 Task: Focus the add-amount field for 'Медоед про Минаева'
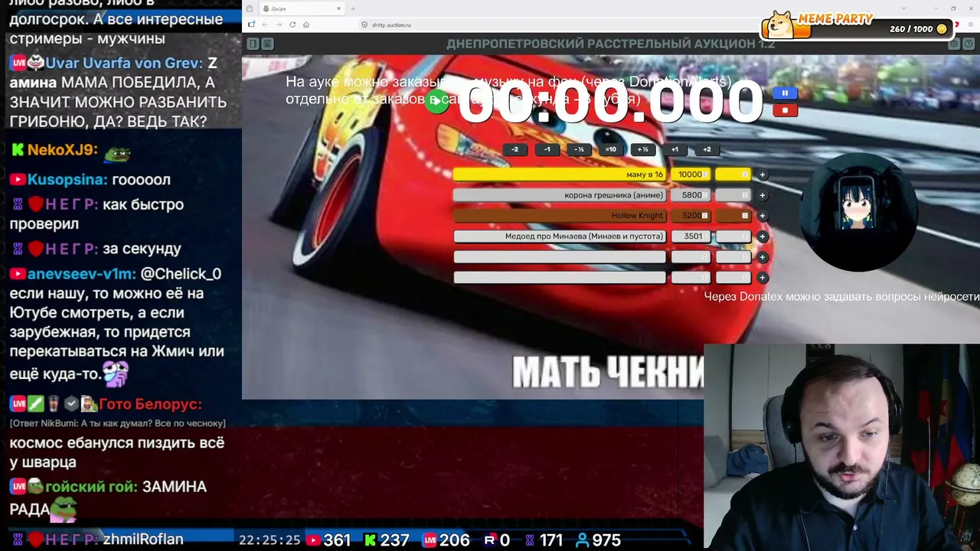pyautogui.click(x=733, y=236)
